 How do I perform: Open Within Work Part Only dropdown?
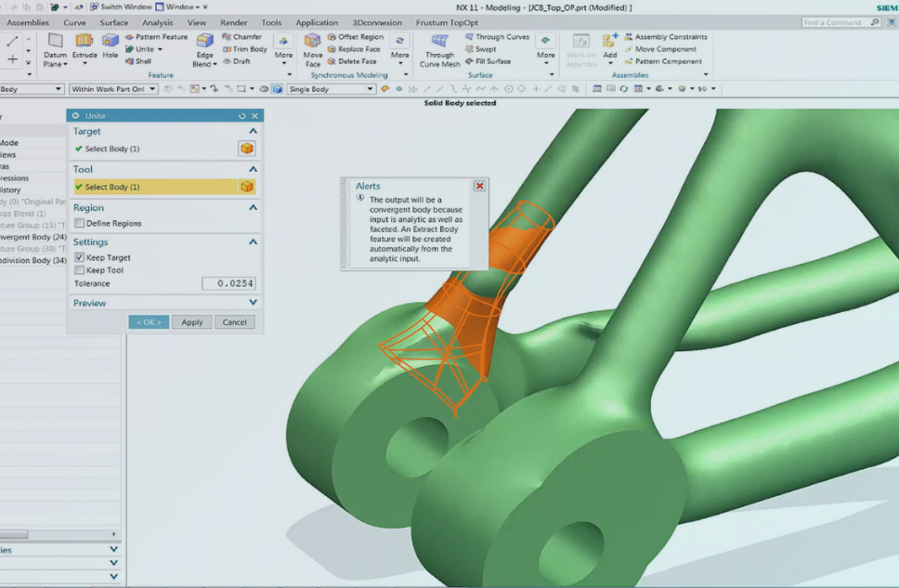pos(113,89)
